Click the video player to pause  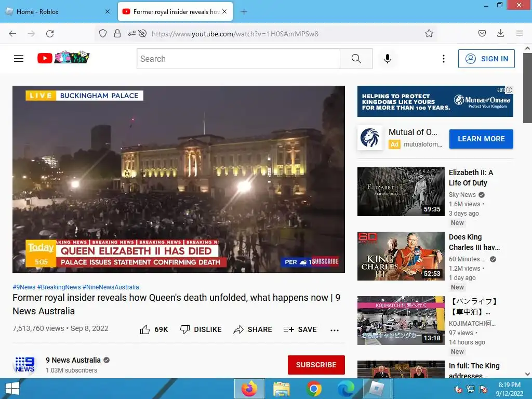[x=179, y=179]
